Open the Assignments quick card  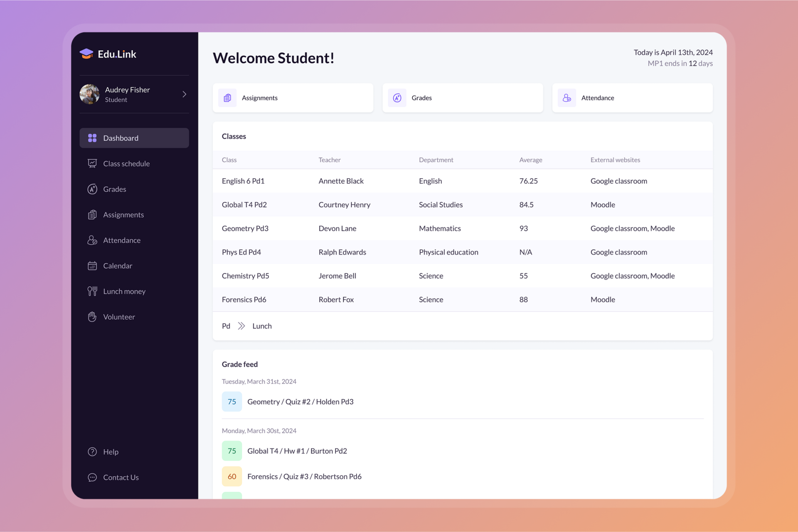pyautogui.click(x=293, y=98)
